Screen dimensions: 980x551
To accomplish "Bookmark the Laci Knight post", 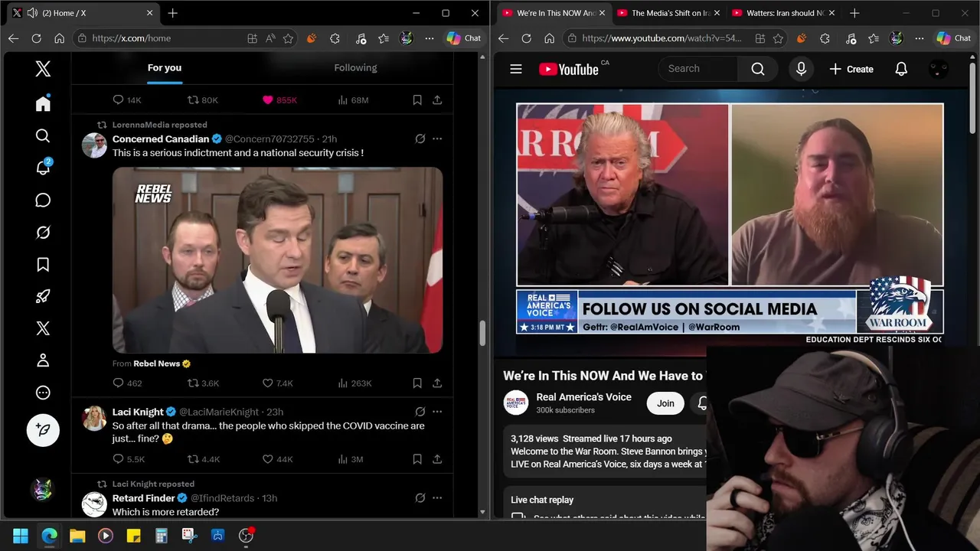I will (x=417, y=459).
